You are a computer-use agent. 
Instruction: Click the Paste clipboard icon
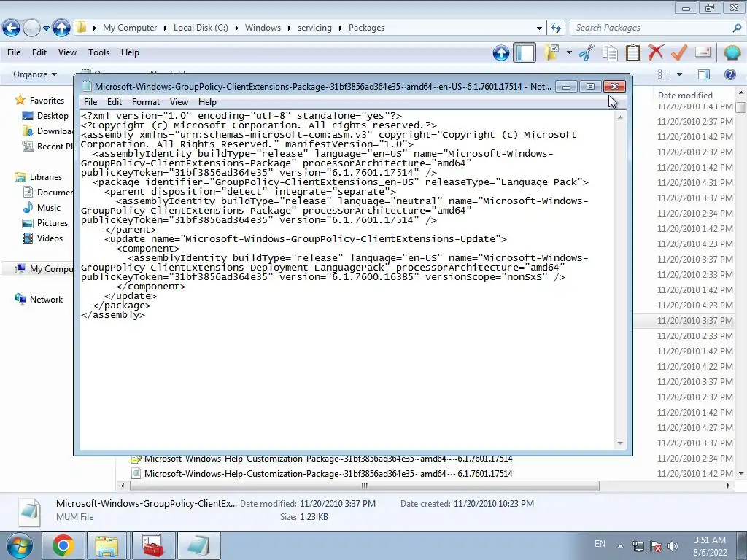click(633, 52)
